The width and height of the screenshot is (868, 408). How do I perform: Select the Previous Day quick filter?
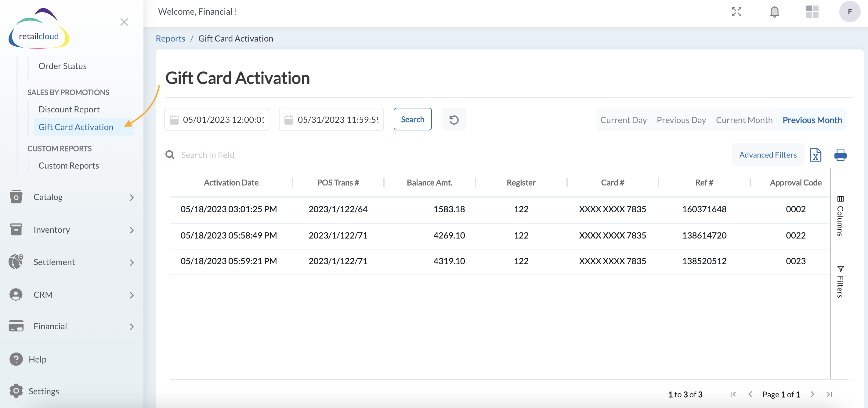click(681, 120)
